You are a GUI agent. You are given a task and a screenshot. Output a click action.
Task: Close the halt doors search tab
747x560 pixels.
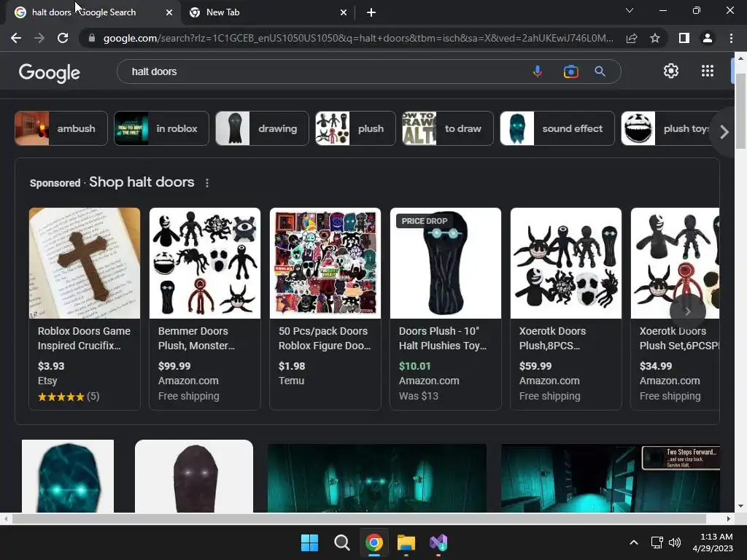(169, 12)
